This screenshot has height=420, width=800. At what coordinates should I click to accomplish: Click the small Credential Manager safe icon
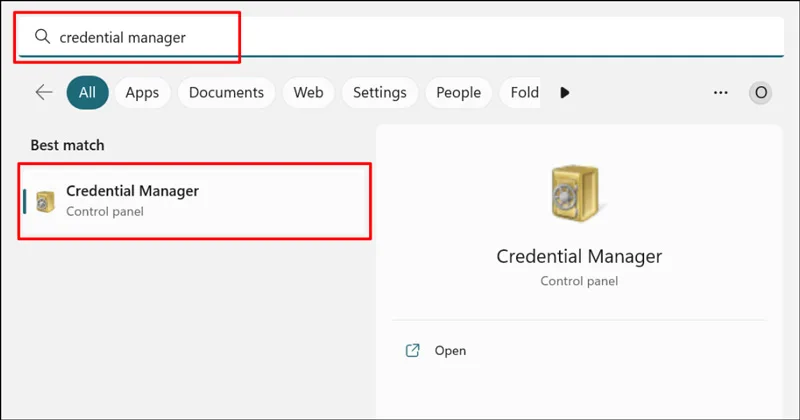[x=45, y=201]
